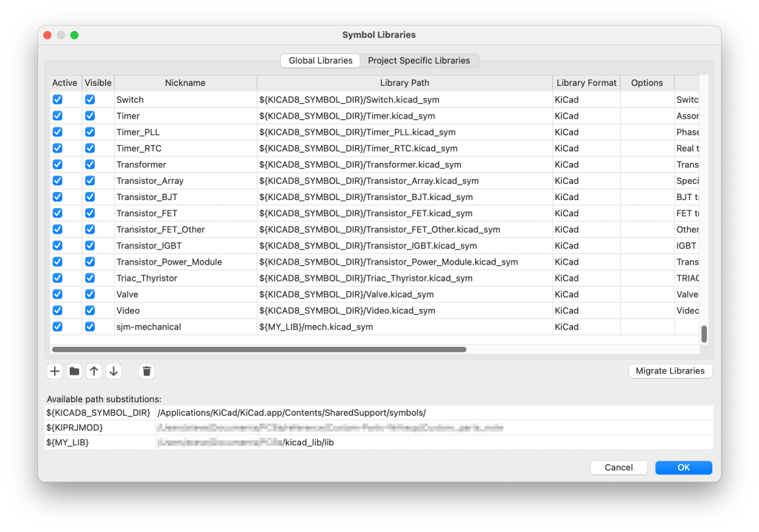Click the Library Format cell for Video
This screenshot has height=532, width=759.
point(586,310)
